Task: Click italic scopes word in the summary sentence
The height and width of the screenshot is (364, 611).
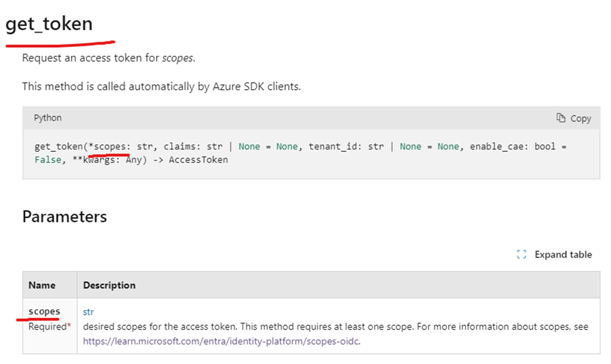Action: point(177,58)
